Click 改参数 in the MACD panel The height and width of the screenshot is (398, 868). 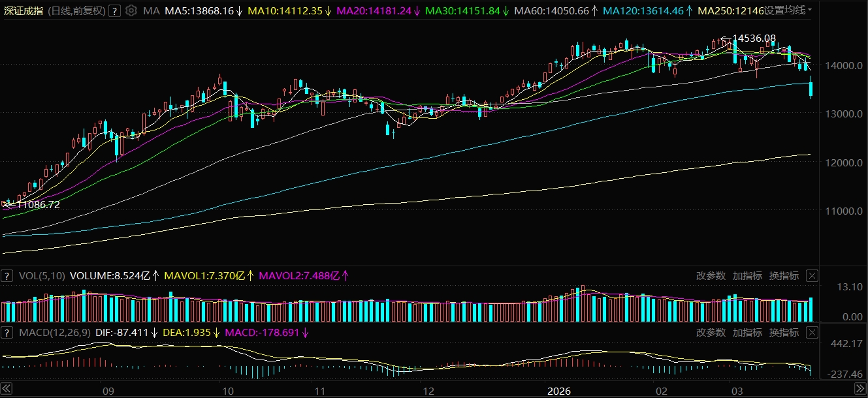click(x=711, y=332)
